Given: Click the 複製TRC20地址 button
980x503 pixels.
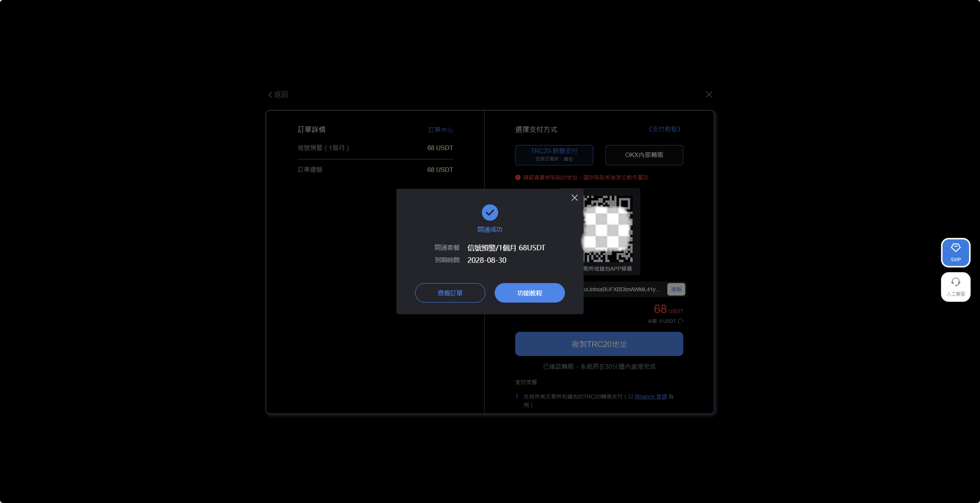Looking at the screenshot, I should (599, 344).
